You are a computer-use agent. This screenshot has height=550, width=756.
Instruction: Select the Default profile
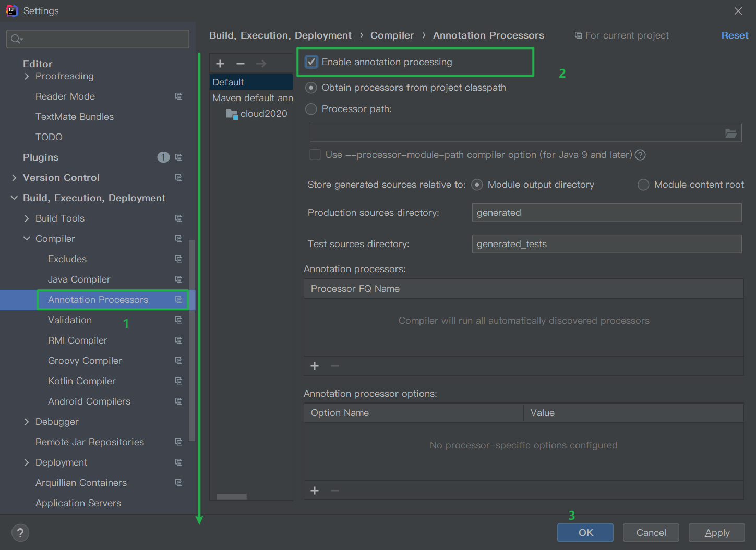251,82
